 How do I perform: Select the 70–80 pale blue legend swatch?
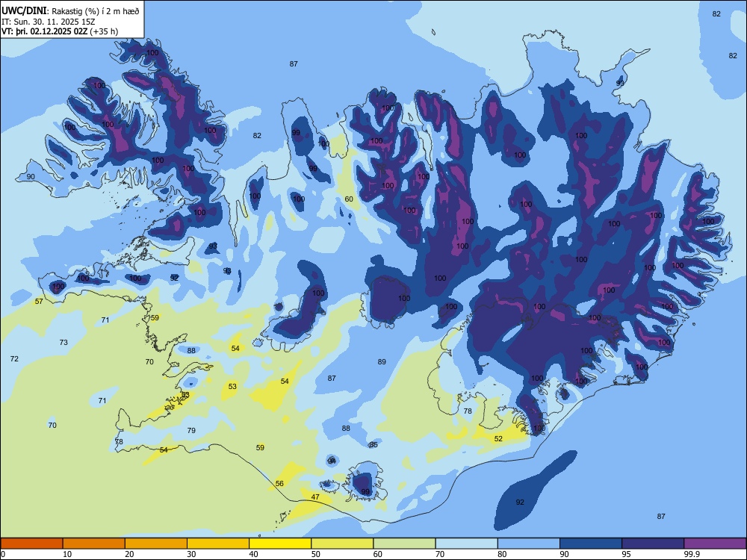[x=466, y=544]
